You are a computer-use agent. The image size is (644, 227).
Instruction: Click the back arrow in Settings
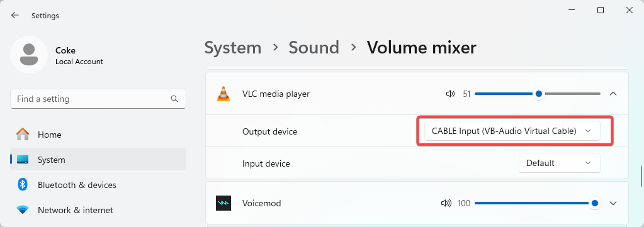point(15,16)
